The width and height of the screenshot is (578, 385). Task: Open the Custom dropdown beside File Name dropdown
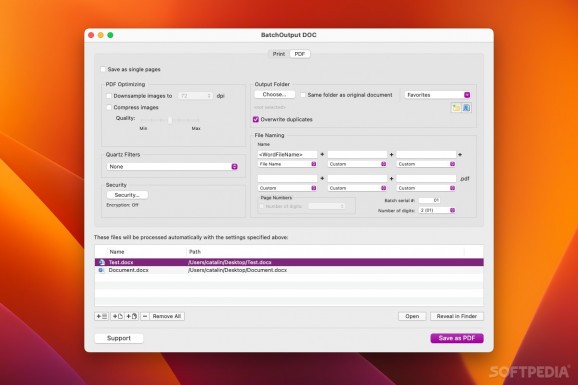click(357, 164)
